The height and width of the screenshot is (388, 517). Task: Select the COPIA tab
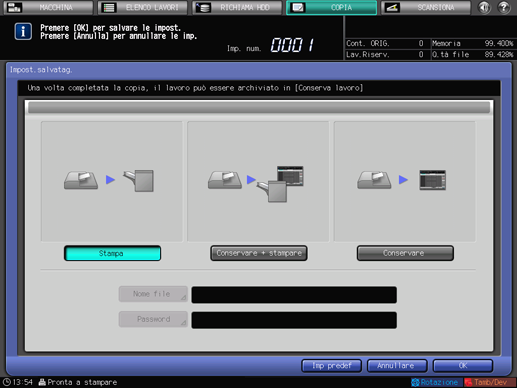(x=332, y=7)
